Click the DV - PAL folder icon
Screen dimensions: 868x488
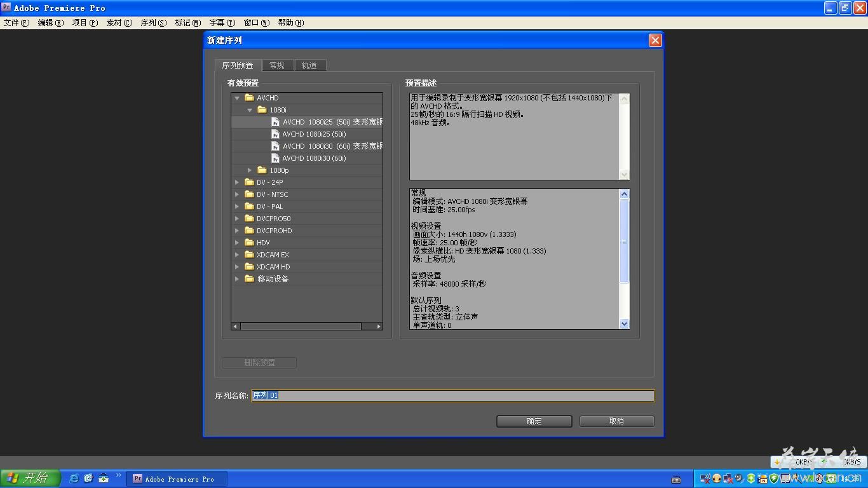tap(249, 207)
